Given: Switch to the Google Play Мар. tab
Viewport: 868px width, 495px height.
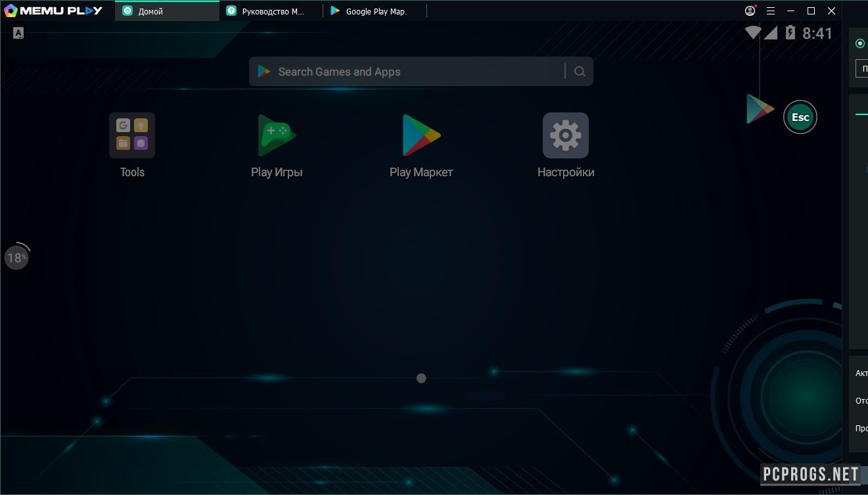Looking at the screenshot, I should coord(375,11).
